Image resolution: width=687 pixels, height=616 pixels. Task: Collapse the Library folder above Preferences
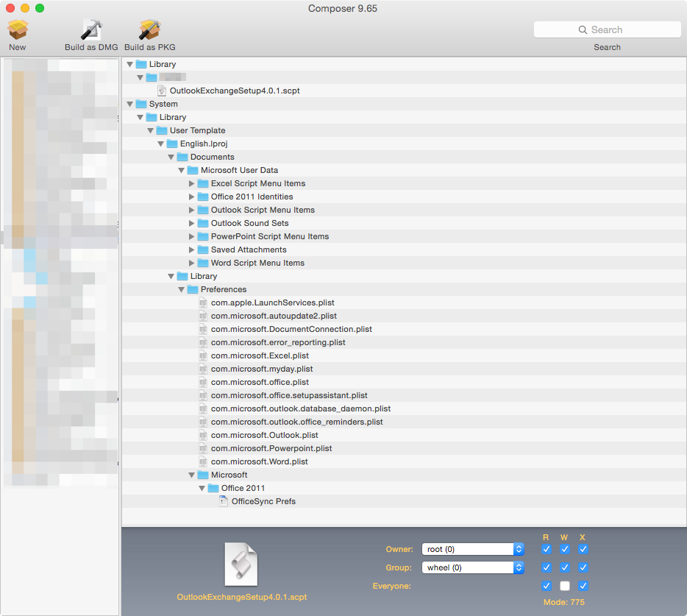pos(171,277)
